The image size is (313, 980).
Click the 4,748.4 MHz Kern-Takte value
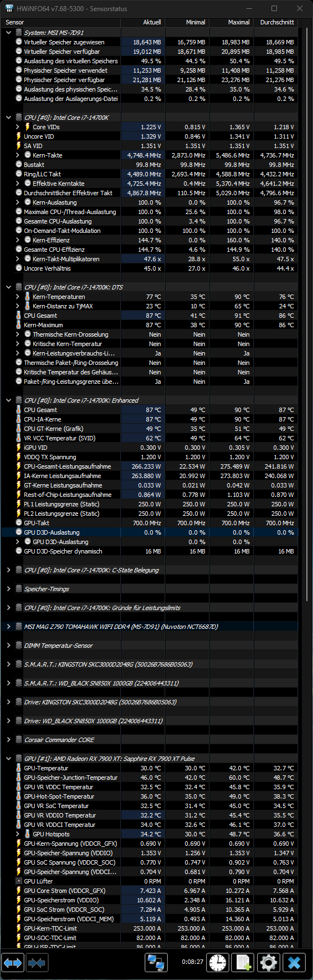point(145,155)
